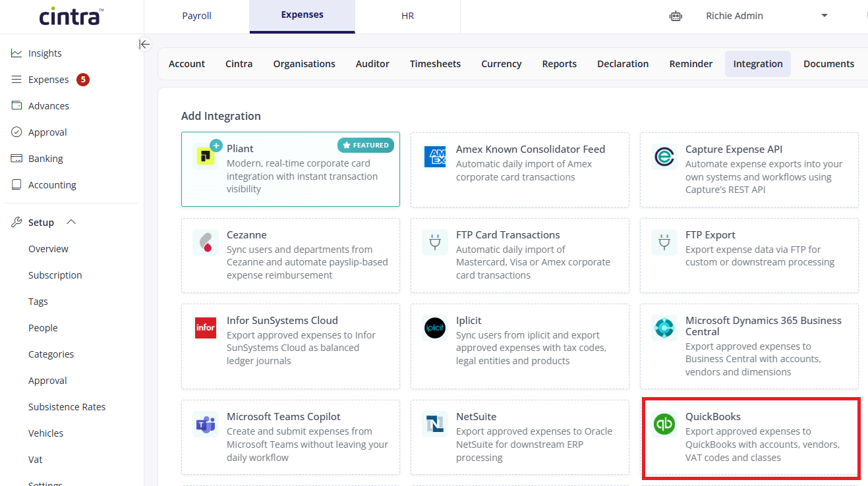Switch to the Payroll tab

click(196, 16)
